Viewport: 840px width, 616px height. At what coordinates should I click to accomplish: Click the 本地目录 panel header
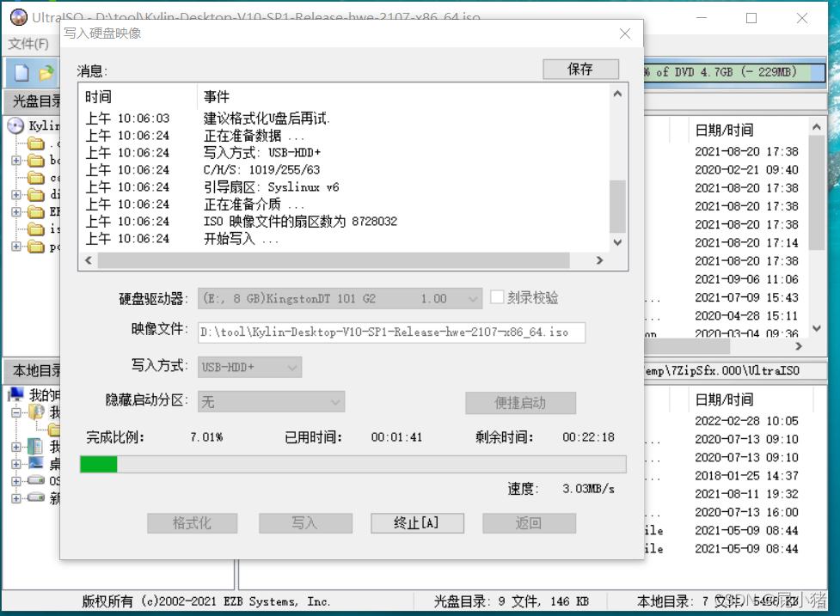click(34, 370)
